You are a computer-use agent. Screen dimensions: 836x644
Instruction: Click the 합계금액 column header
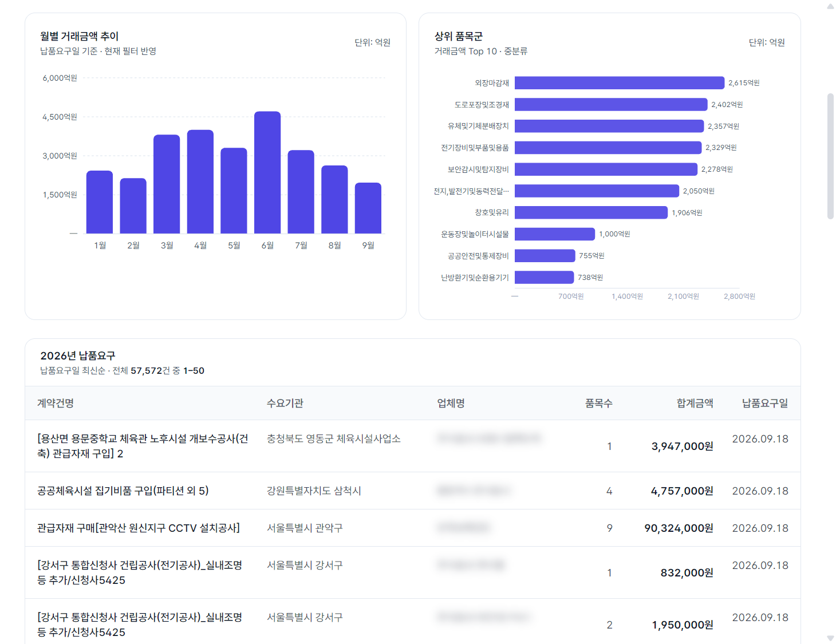[695, 403]
